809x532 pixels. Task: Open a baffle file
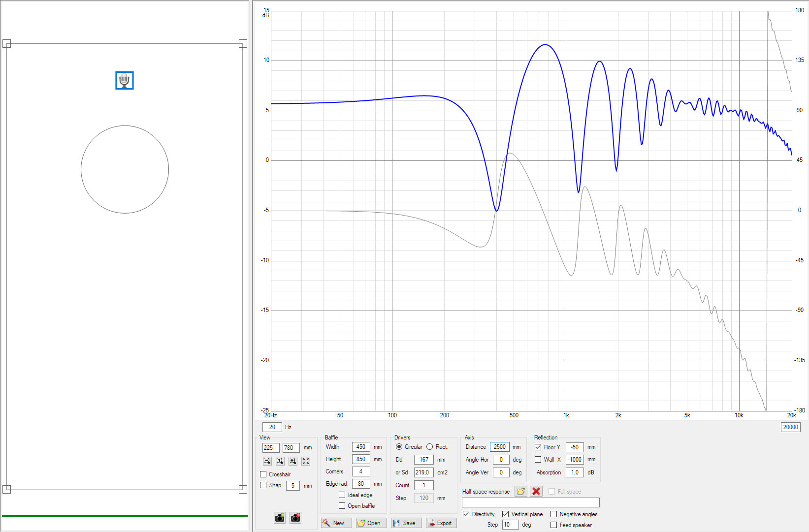(371, 523)
